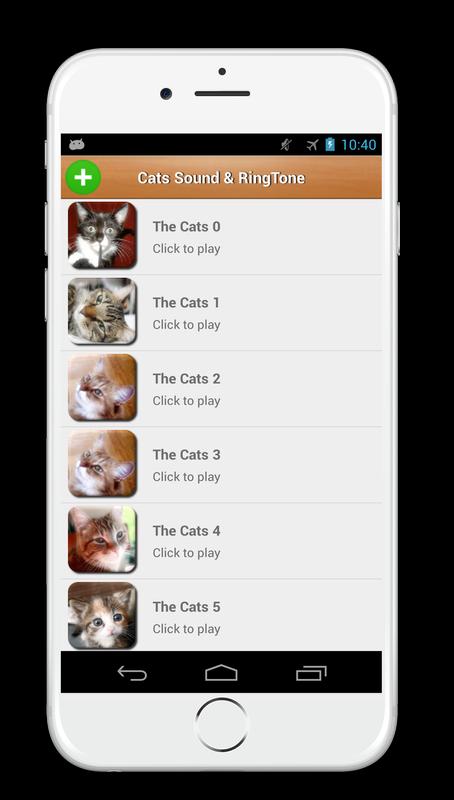Open The Cats 0 thumbnail image

pos(103,235)
